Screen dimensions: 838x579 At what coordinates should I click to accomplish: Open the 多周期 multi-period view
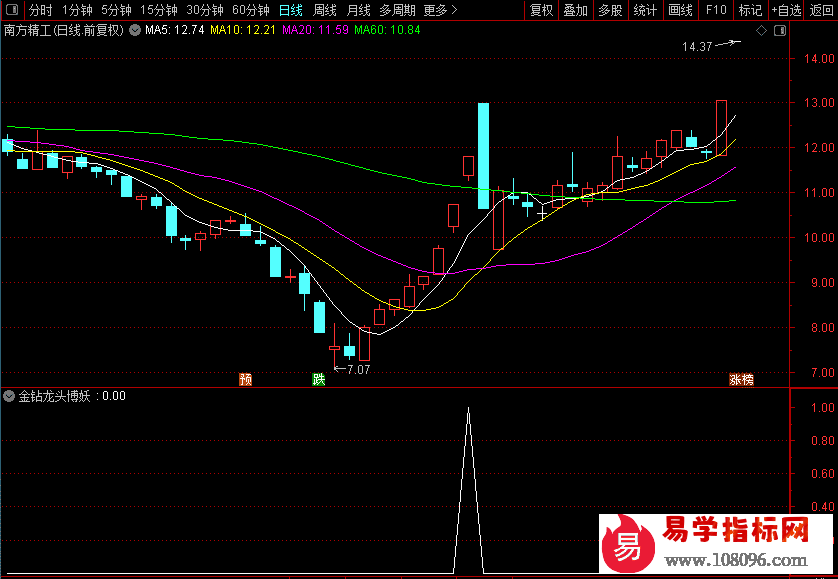pos(397,10)
